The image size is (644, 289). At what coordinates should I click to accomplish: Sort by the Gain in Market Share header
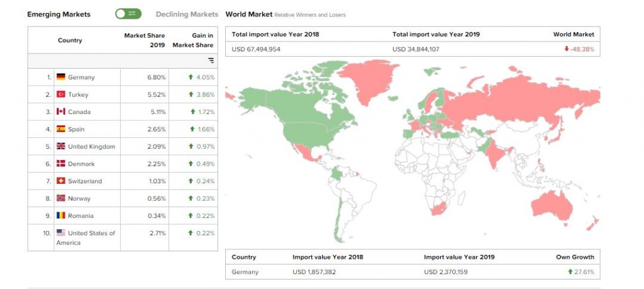(x=193, y=40)
